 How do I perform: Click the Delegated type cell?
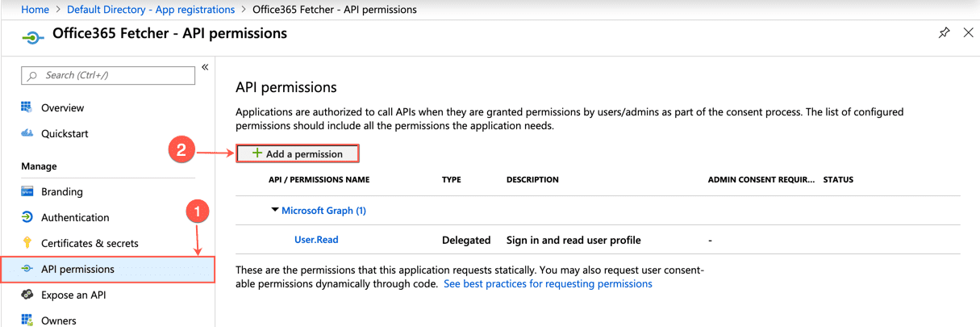click(x=466, y=240)
